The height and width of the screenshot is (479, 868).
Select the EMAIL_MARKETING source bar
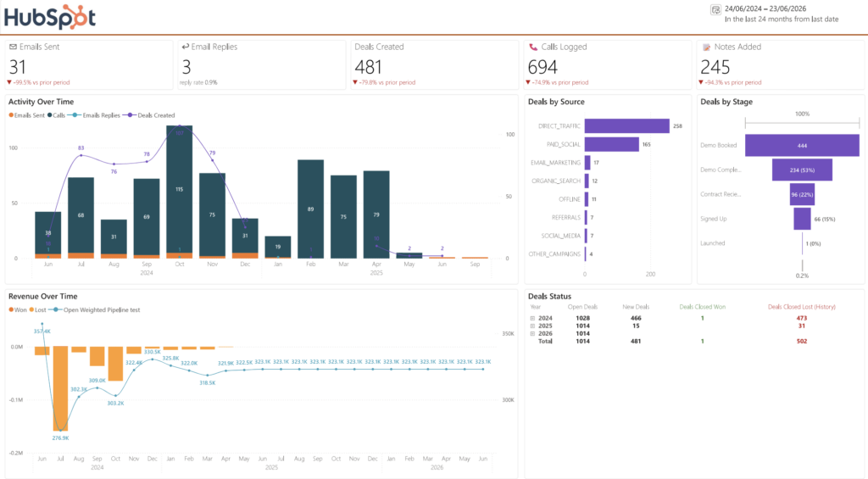(587, 162)
